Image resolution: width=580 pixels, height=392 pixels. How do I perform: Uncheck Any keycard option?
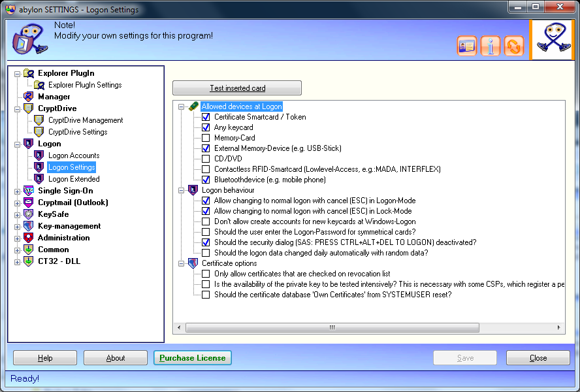(206, 127)
